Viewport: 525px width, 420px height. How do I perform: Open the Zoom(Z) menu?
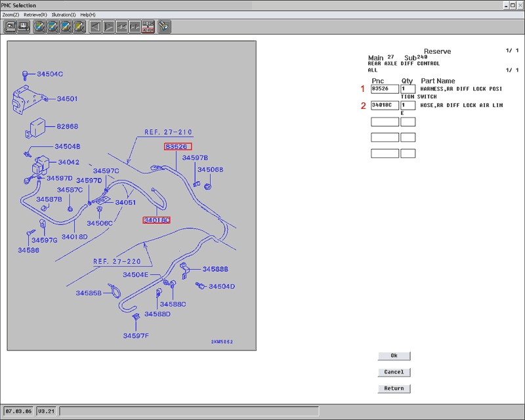[x=11, y=14]
